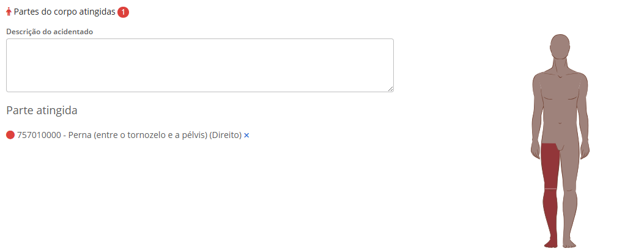The height and width of the screenshot is (251, 644).
Task: Click the red person icon beside section title
Action: coord(9,12)
